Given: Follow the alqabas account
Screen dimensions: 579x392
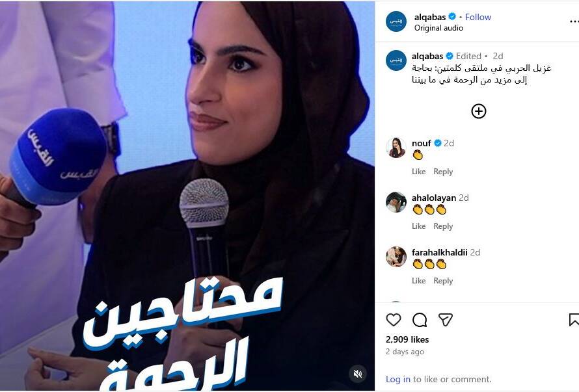Looking at the screenshot, I should click(x=478, y=17).
